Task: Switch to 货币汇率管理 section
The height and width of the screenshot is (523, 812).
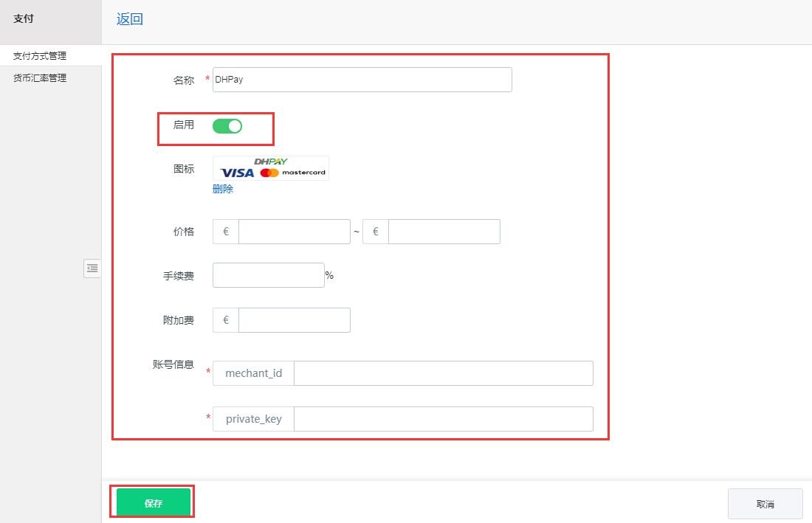Action: coord(40,77)
